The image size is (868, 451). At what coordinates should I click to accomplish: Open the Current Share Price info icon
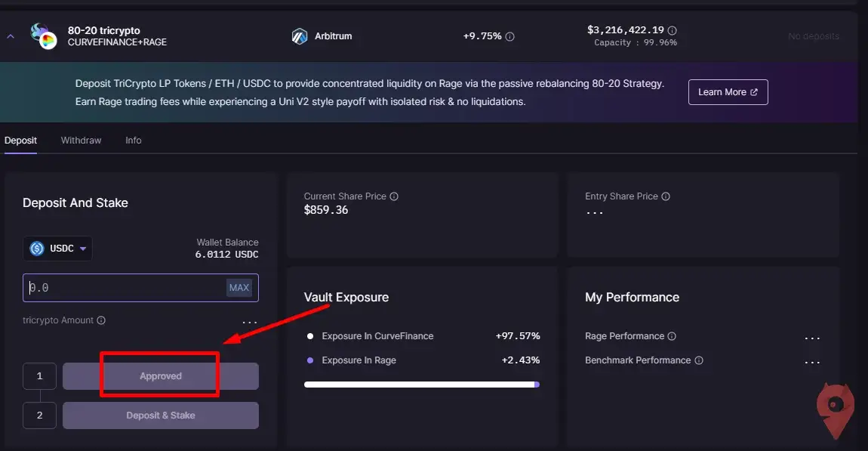pyautogui.click(x=394, y=196)
